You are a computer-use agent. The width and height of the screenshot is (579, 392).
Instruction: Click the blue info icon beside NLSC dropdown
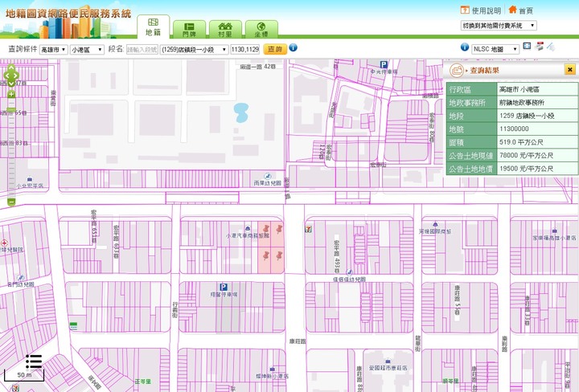[x=465, y=47]
